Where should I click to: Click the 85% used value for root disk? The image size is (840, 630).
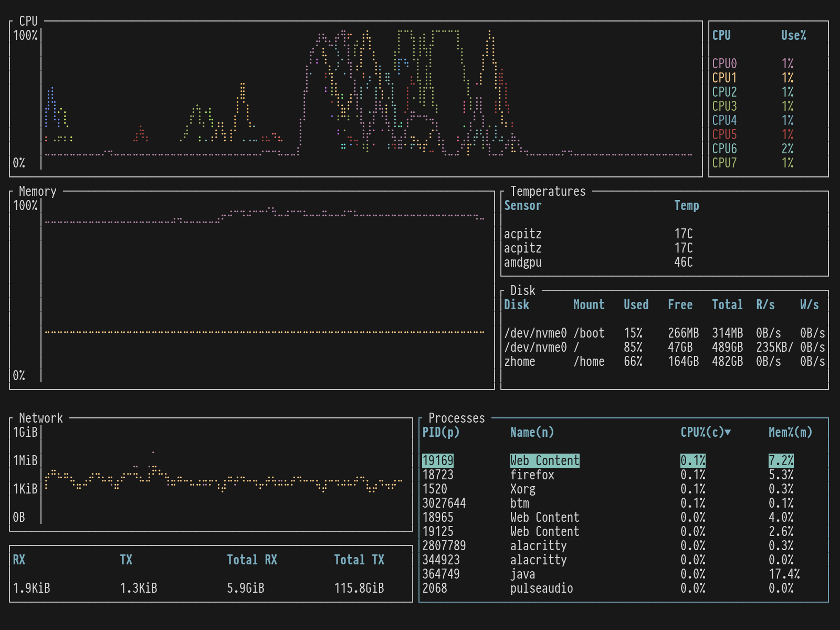[633, 347]
